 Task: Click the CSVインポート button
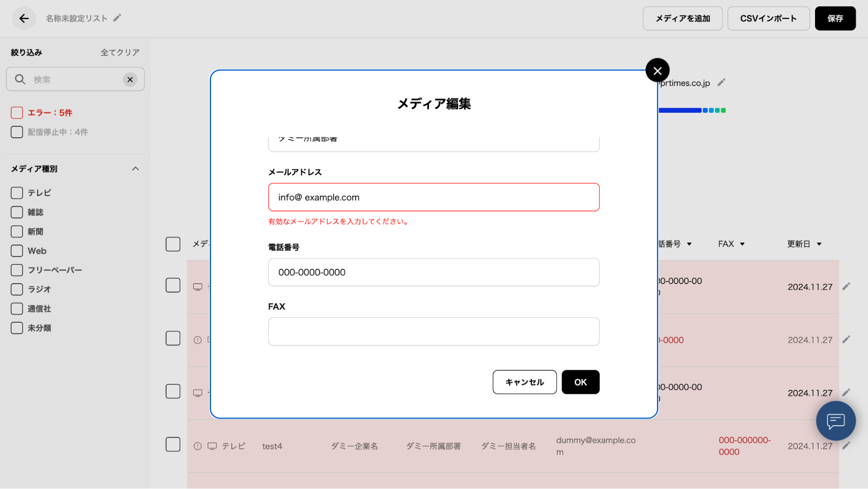click(x=768, y=18)
